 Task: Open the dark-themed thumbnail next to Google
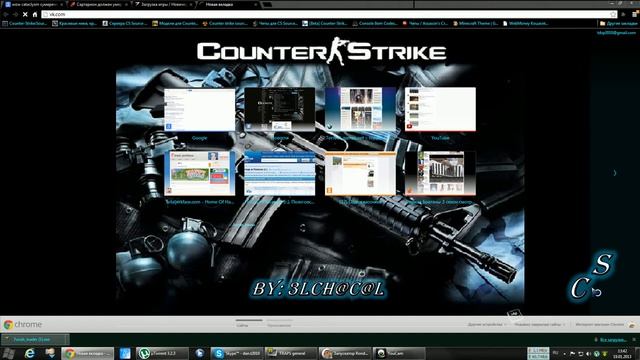[x=280, y=109]
